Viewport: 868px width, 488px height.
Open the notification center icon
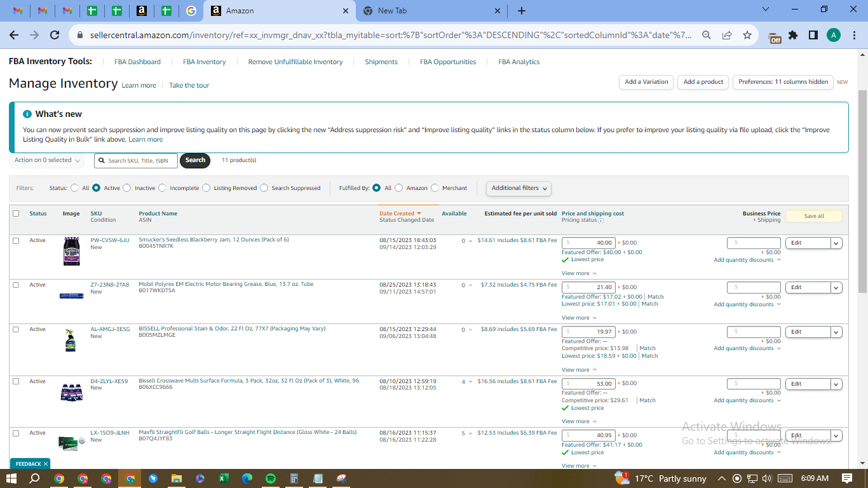[x=847, y=478]
